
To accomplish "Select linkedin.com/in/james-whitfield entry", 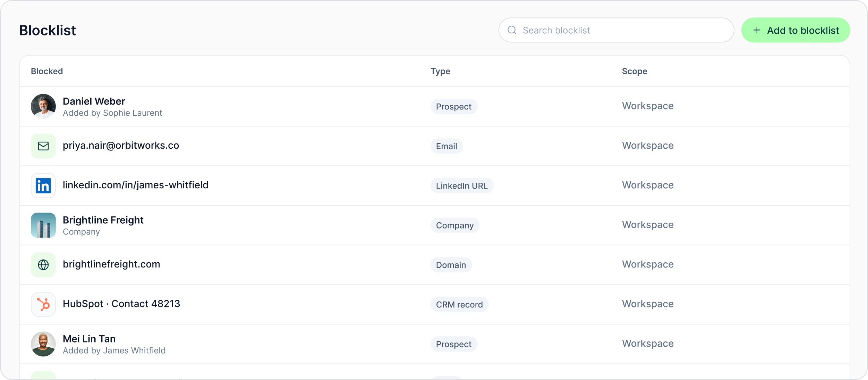I will coord(136,185).
